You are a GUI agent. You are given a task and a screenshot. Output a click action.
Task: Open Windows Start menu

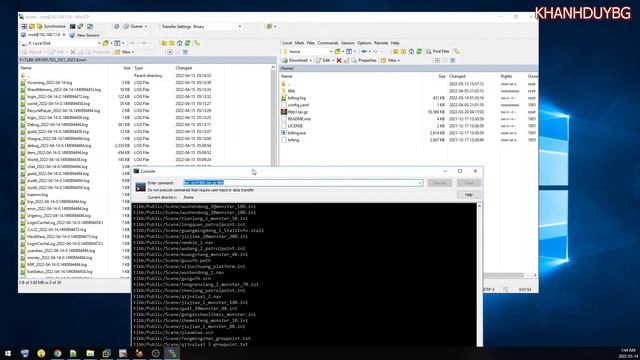coord(8,353)
